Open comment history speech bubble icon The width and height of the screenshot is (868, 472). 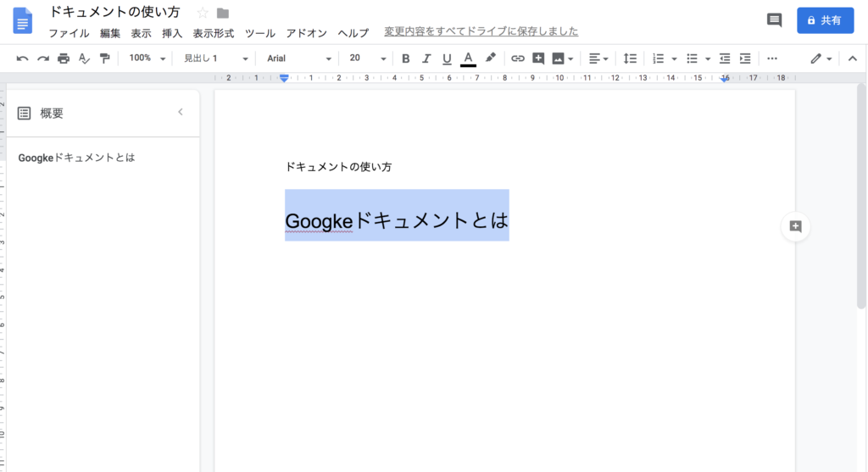tap(774, 20)
